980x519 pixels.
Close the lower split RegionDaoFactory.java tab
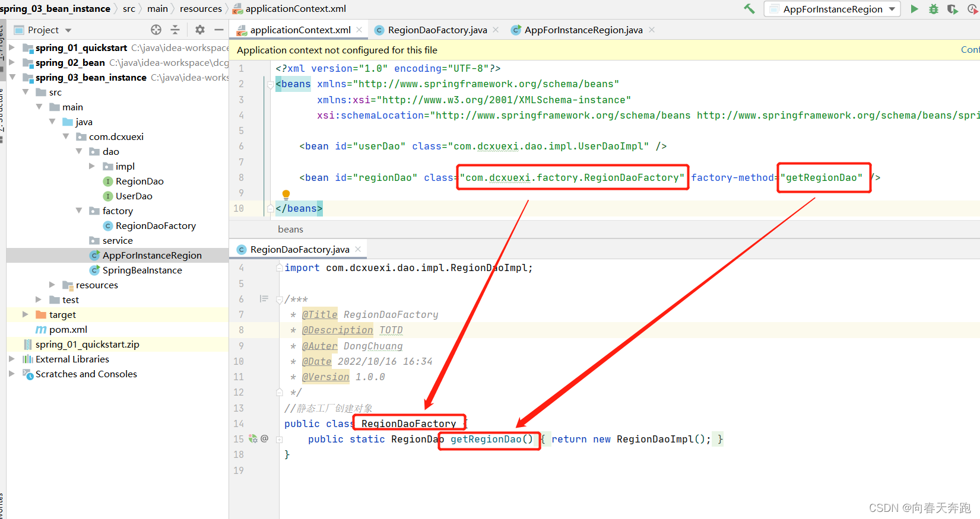358,249
